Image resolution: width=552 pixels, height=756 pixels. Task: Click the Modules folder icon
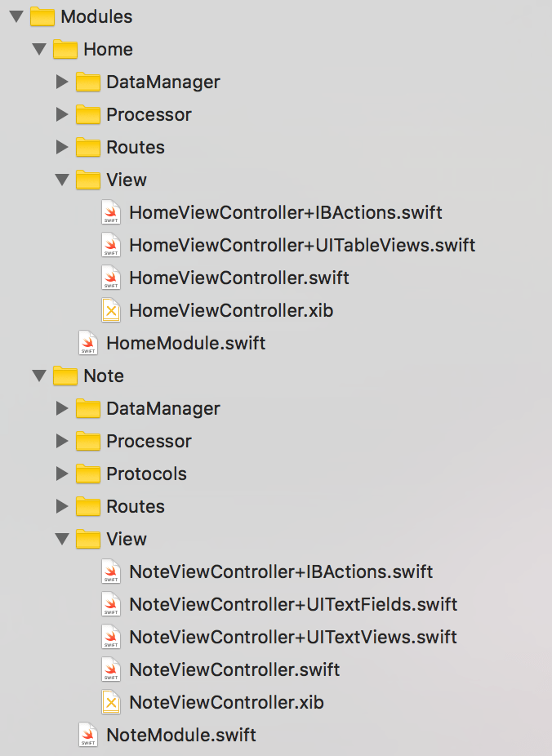[x=42, y=16]
